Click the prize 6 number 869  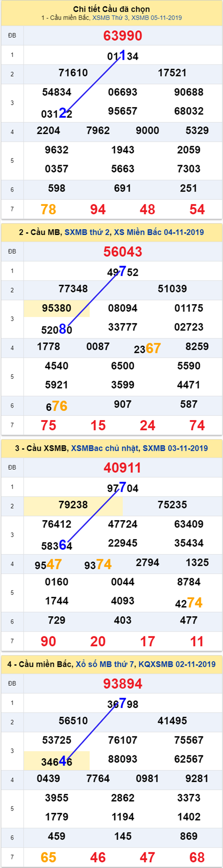click(189, 837)
